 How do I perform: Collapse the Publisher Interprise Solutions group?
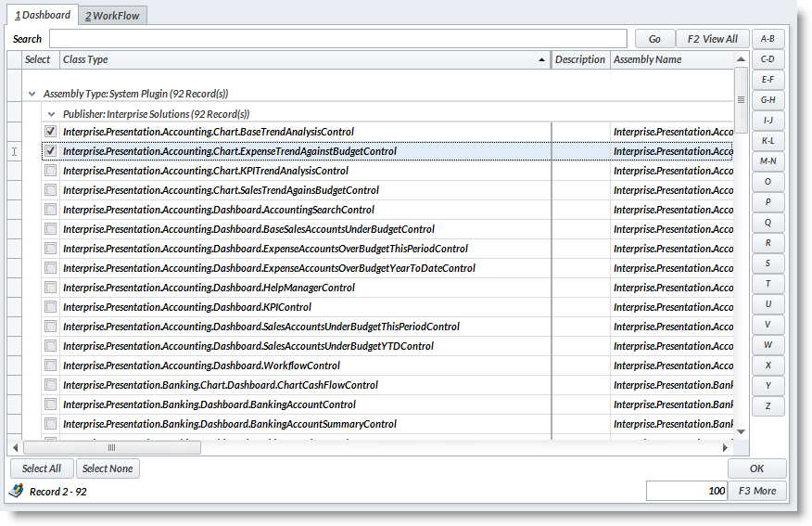[x=52, y=114]
